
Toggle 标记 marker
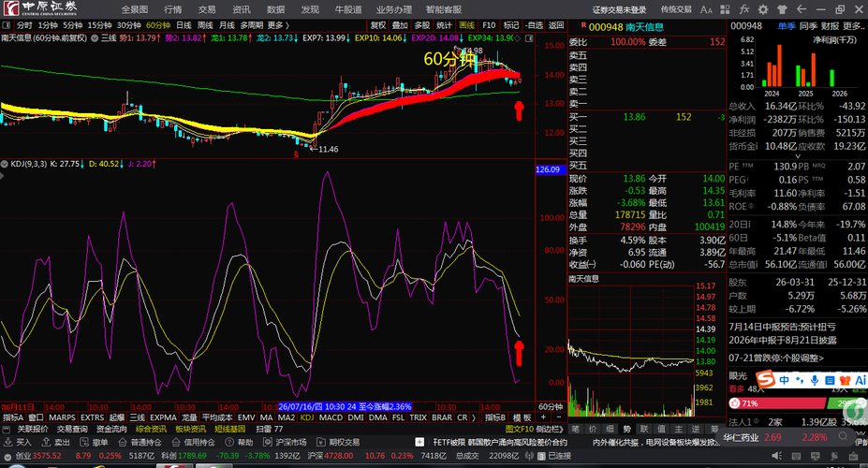(x=510, y=25)
